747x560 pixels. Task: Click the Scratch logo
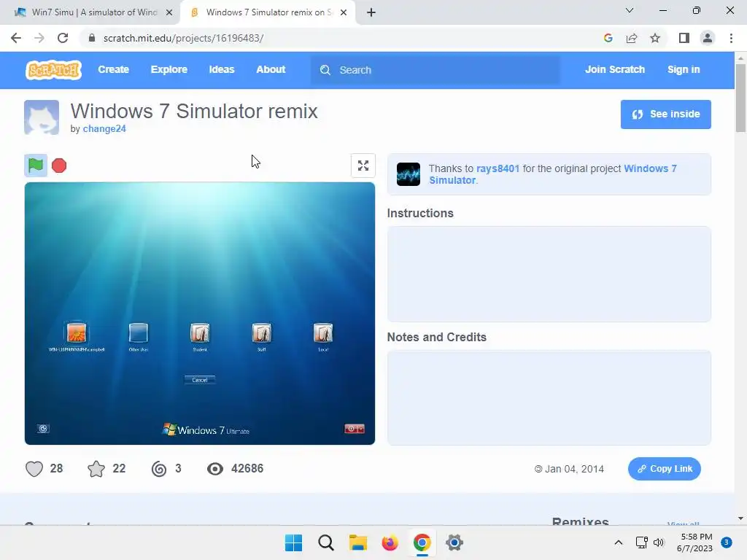(x=53, y=70)
